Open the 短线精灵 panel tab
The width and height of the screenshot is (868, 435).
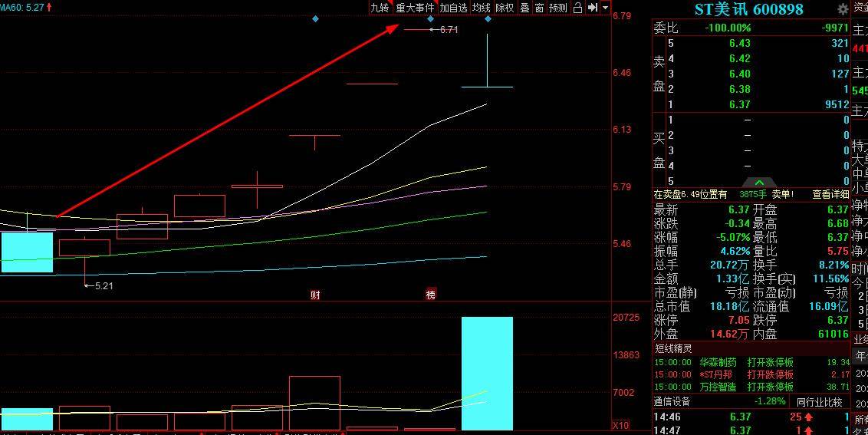[x=673, y=349]
